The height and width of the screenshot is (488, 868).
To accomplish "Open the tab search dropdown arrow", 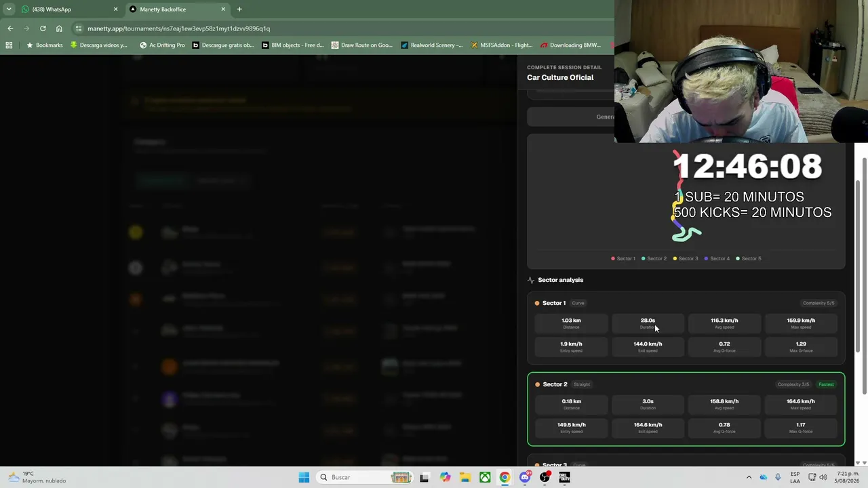I will (x=9, y=9).
